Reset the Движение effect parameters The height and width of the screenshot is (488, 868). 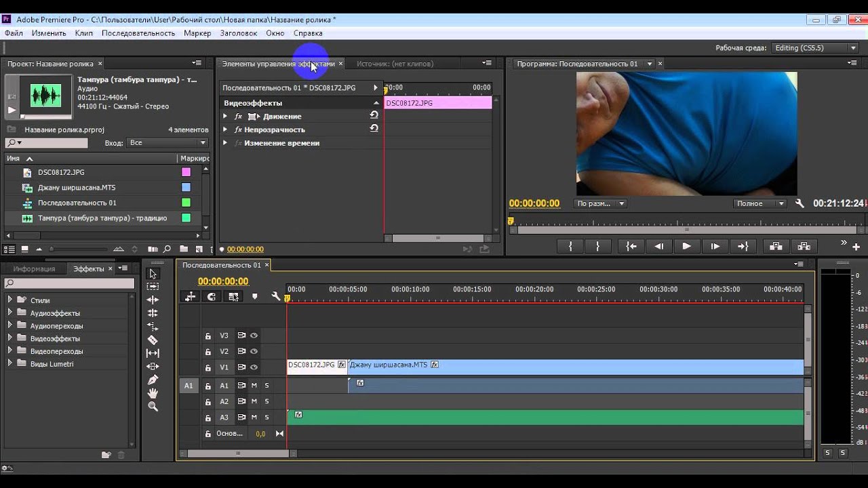point(374,115)
